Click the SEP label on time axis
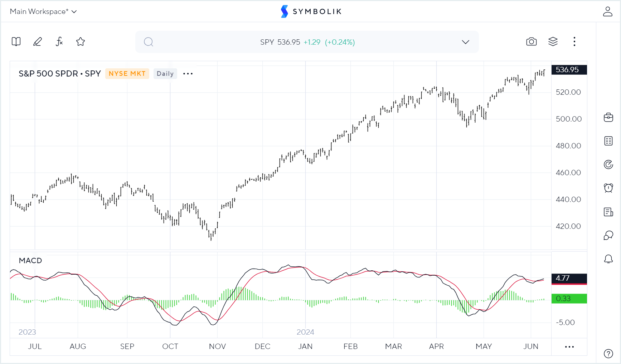 [127, 346]
